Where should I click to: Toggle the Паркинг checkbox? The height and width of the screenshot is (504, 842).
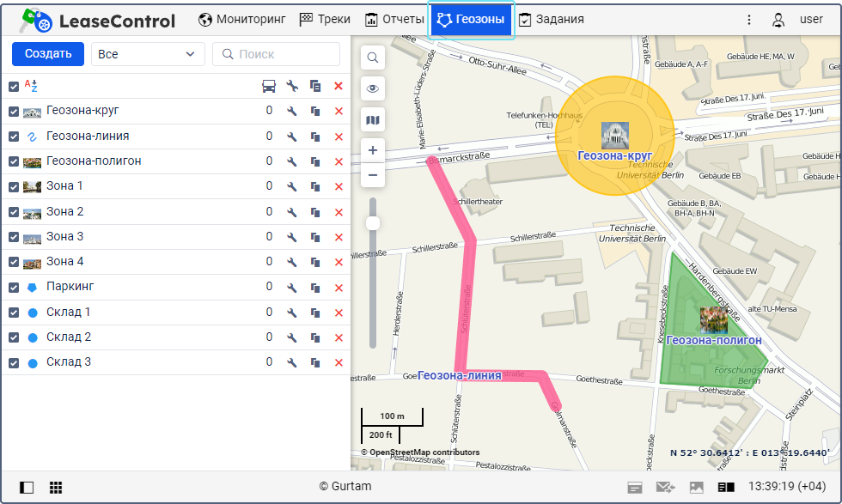pyautogui.click(x=14, y=288)
